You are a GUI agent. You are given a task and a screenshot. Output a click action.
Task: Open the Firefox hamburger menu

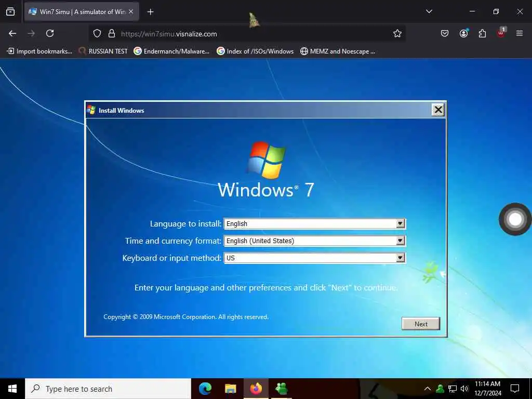[x=520, y=33]
